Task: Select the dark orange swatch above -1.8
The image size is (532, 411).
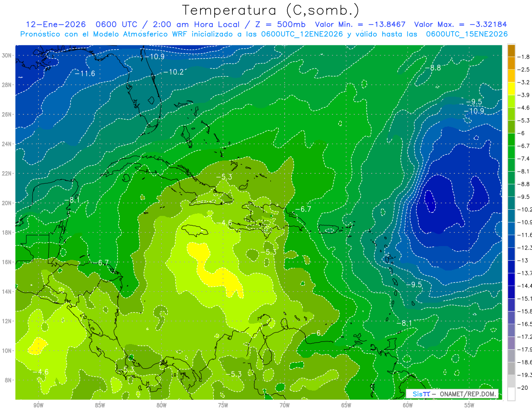Action: coord(511,51)
